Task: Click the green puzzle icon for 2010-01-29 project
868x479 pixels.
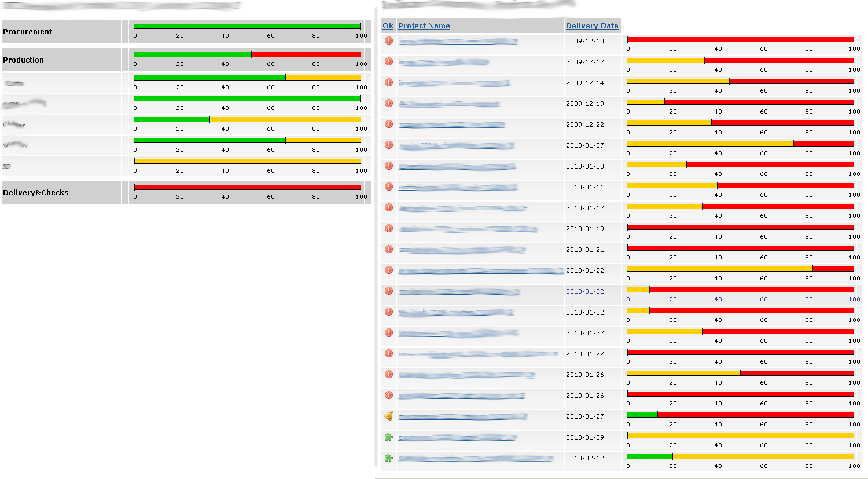Action: [389, 437]
